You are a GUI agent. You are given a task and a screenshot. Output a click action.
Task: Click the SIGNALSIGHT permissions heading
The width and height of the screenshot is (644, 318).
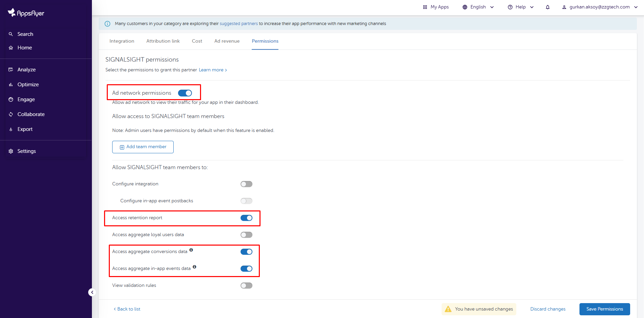pos(142,60)
